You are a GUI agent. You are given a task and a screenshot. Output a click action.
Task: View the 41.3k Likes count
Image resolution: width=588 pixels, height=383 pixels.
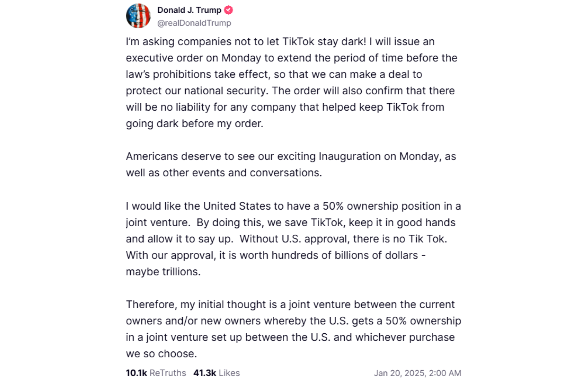pos(216,373)
